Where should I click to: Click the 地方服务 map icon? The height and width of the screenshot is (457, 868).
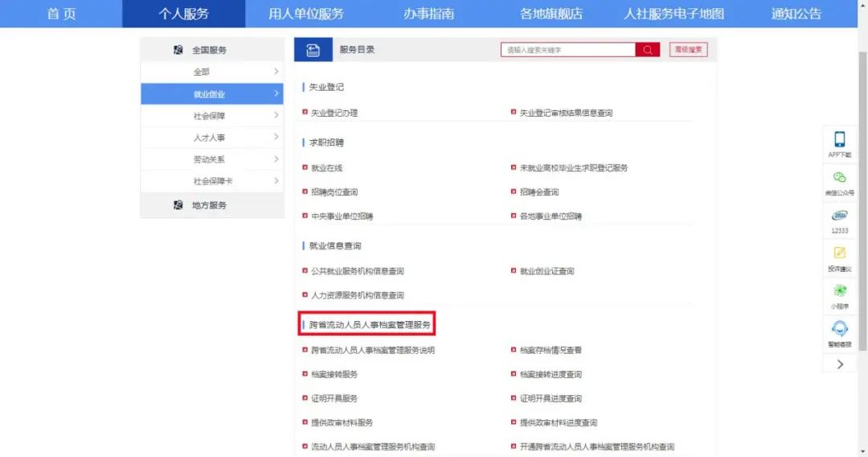[178, 205]
